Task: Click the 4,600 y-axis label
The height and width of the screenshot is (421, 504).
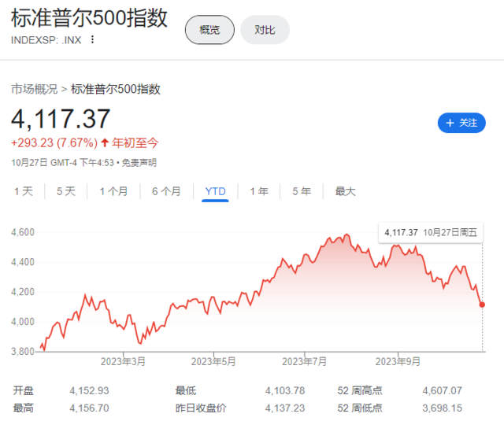Action: coord(23,232)
